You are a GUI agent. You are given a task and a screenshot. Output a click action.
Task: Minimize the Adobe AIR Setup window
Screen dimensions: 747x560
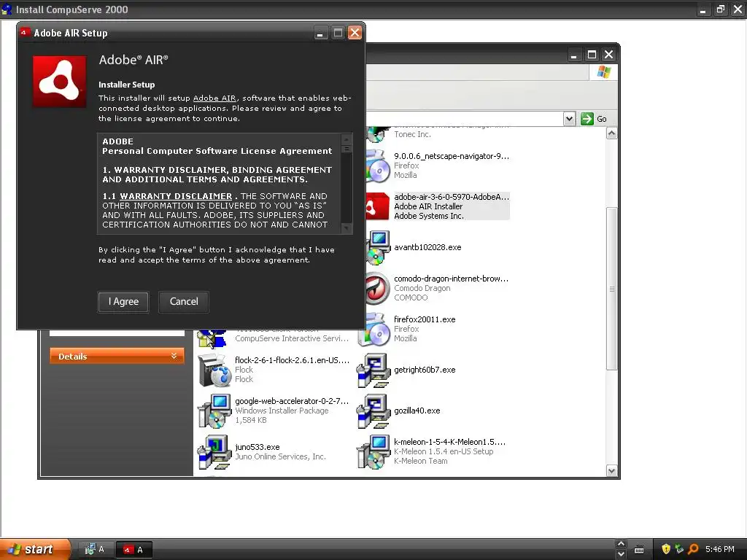tap(321, 33)
